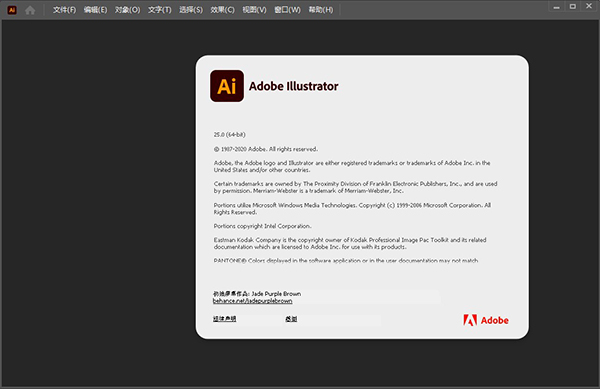Image resolution: width=600 pixels, height=389 pixels.
Task: Click the artist credit 'Jade Purple Brown' text
Action: [x=276, y=294]
